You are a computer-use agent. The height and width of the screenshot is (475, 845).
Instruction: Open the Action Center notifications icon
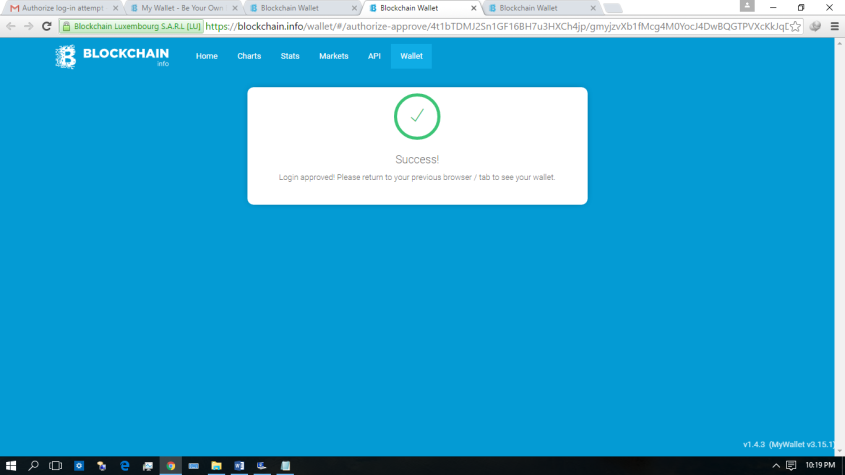coord(791,466)
